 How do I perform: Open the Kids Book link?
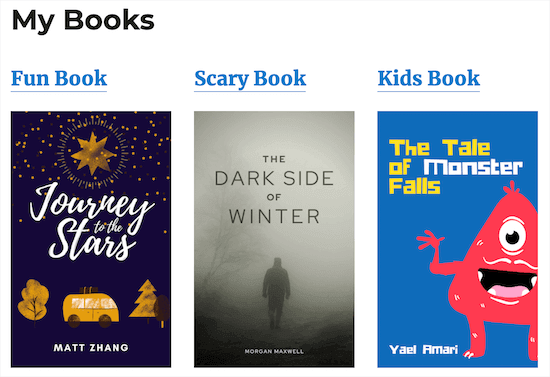tap(429, 79)
